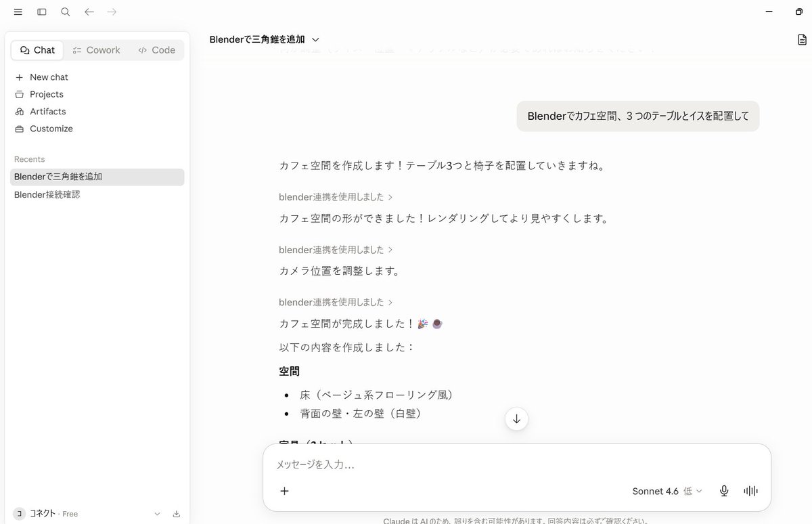Click the document icon at top right
This screenshot has height=524, width=812.
click(x=802, y=40)
